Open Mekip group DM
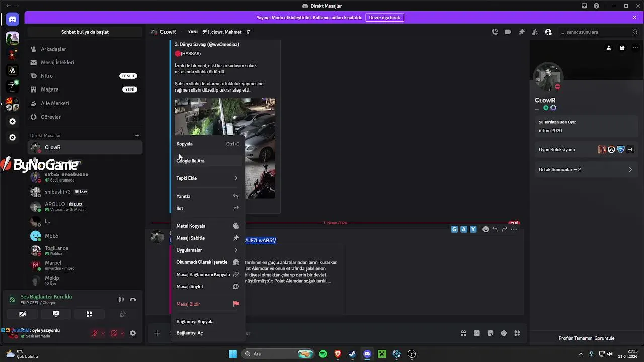 pos(85,280)
